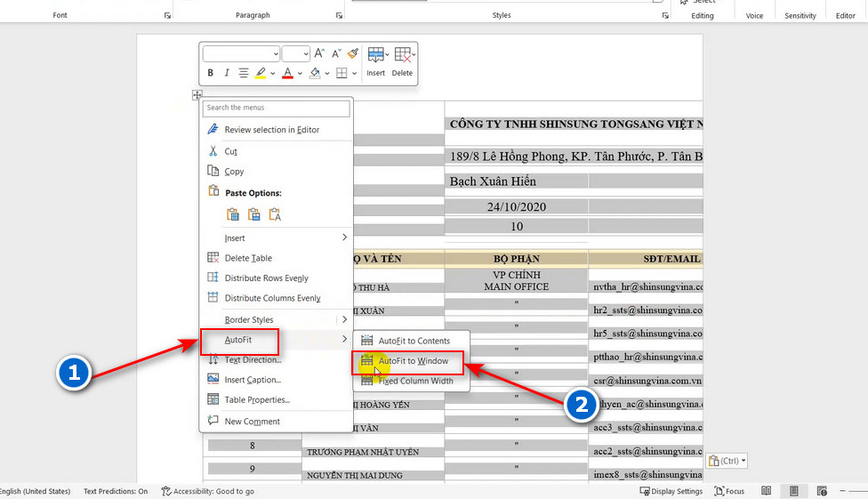Select AutoFit to Window
868x499 pixels.
(x=413, y=361)
